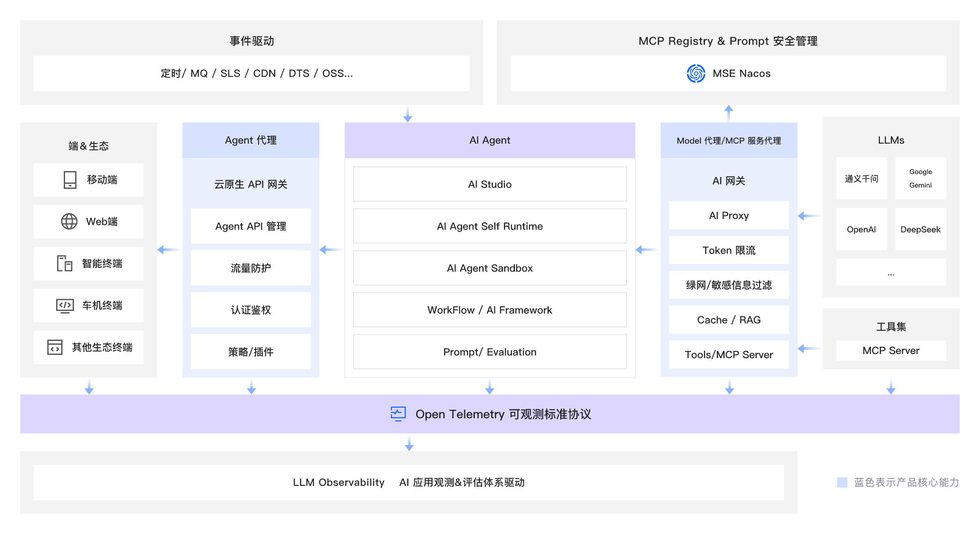Click the Web端 globe icon

tap(69, 221)
